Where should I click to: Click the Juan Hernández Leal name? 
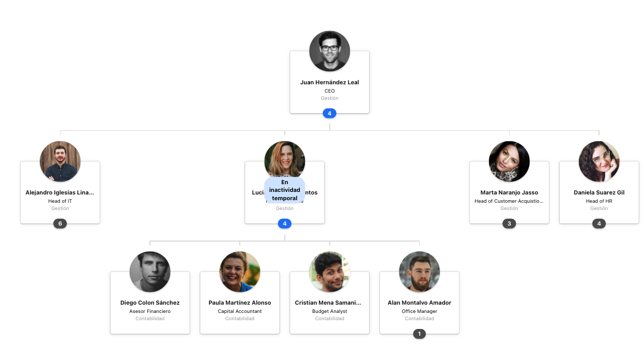329,82
